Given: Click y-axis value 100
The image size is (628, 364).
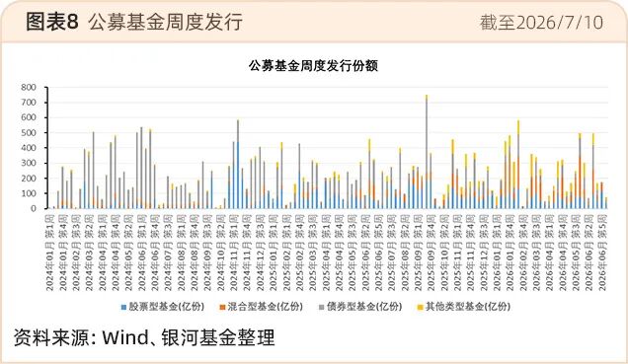Looking at the screenshot, I should (x=29, y=193).
